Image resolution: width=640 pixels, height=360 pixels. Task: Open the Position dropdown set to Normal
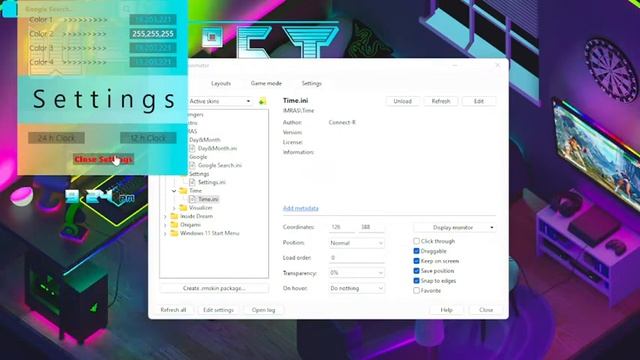tap(356, 243)
